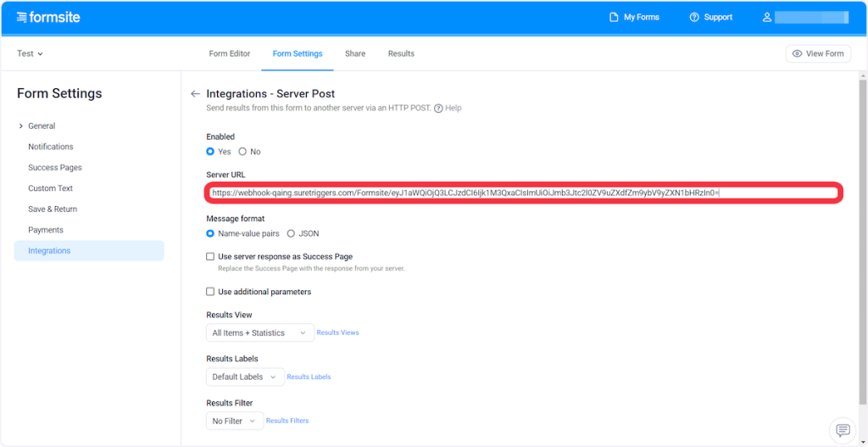Image resolution: width=868 pixels, height=447 pixels.
Task: Open the Results View dropdown
Action: [259, 333]
